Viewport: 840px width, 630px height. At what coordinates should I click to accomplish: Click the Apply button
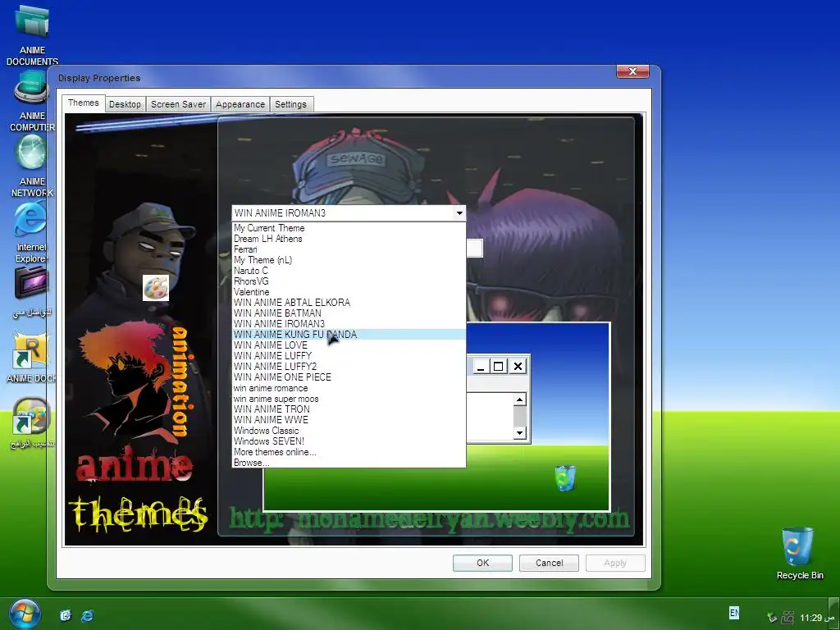[x=615, y=563]
